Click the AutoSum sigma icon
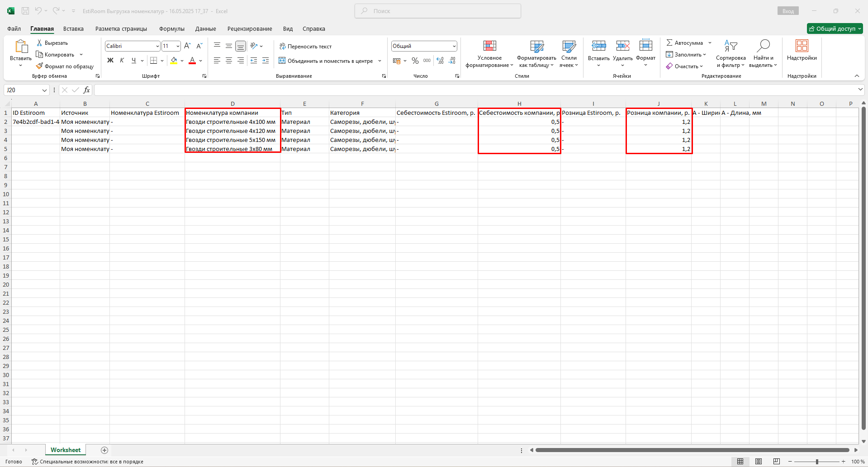The height and width of the screenshot is (467, 868). [x=669, y=42]
